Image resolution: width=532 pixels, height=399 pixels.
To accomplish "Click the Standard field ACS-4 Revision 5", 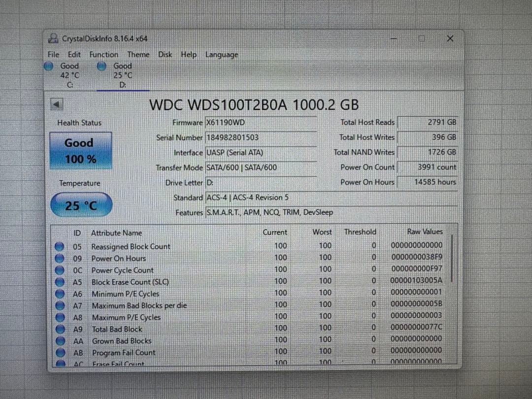I will click(x=331, y=198).
